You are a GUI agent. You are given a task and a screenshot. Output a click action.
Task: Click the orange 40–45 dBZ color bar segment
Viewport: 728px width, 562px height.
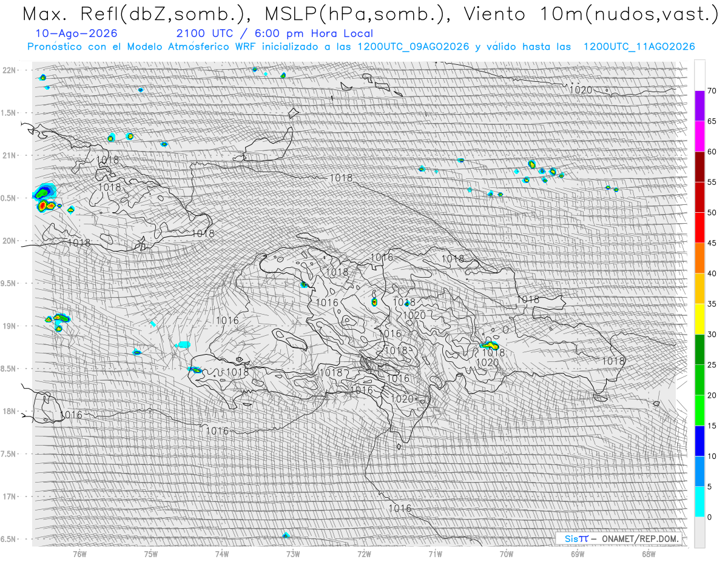pyautogui.click(x=699, y=258)
